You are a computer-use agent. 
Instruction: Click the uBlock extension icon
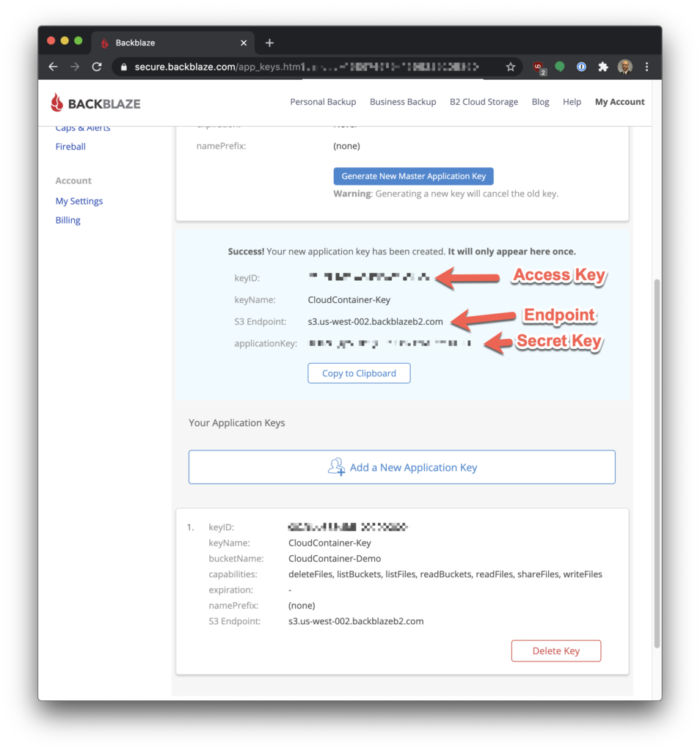point(539,67)
